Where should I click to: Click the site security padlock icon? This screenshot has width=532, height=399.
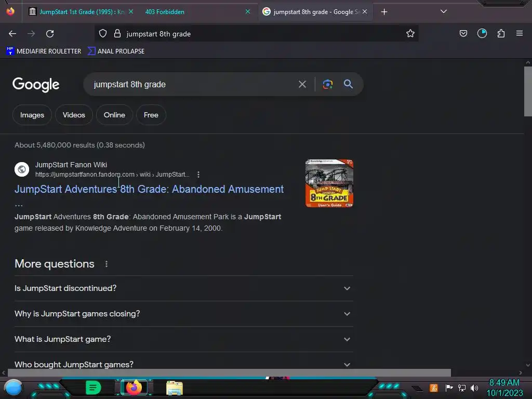click(x=117, y=34)
